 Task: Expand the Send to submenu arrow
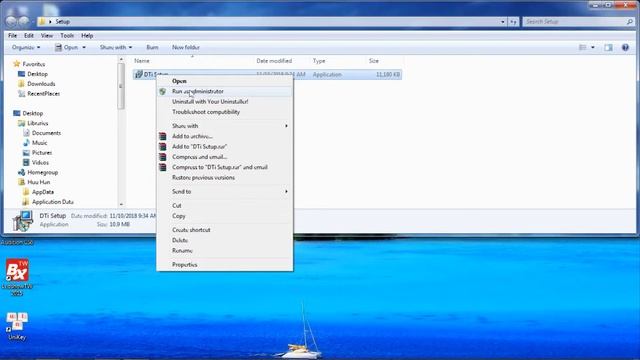coord(287,191)
